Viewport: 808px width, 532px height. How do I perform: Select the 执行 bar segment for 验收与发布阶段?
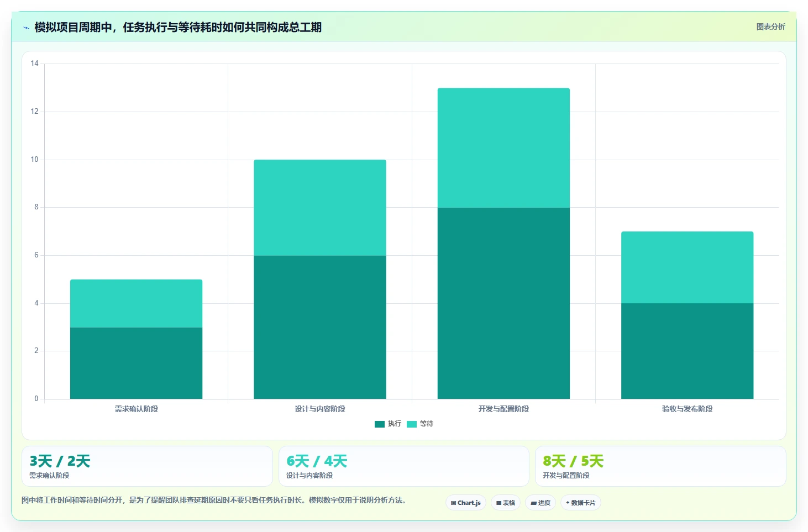(687, 351)
